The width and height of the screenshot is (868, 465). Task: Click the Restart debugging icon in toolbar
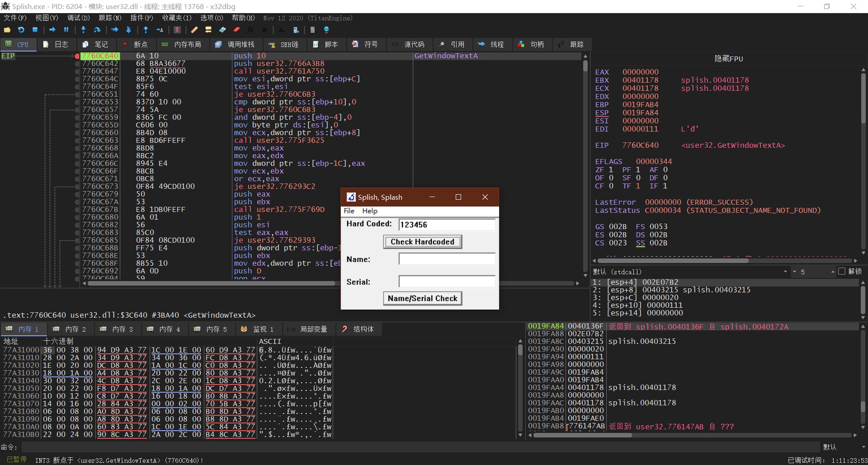point(21,30)
